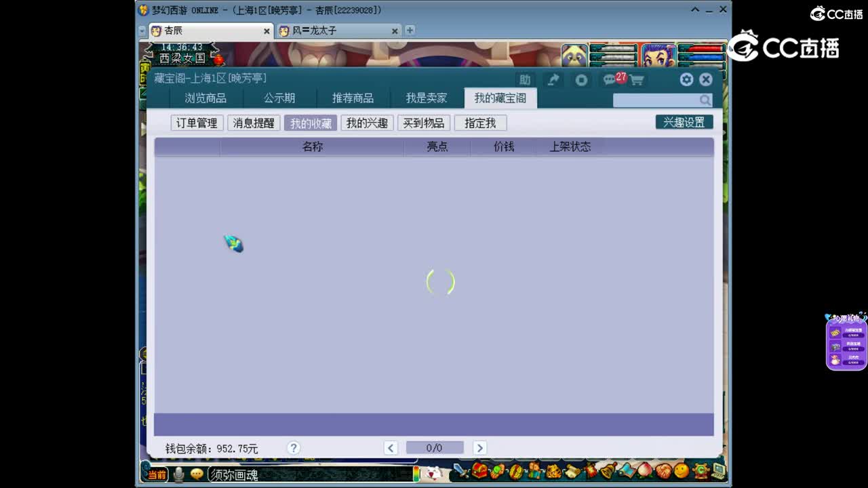The height and width of the screenshot is (488, 868).
Task: Sort by 亮点 column header
Action: [x=437, y=146]
